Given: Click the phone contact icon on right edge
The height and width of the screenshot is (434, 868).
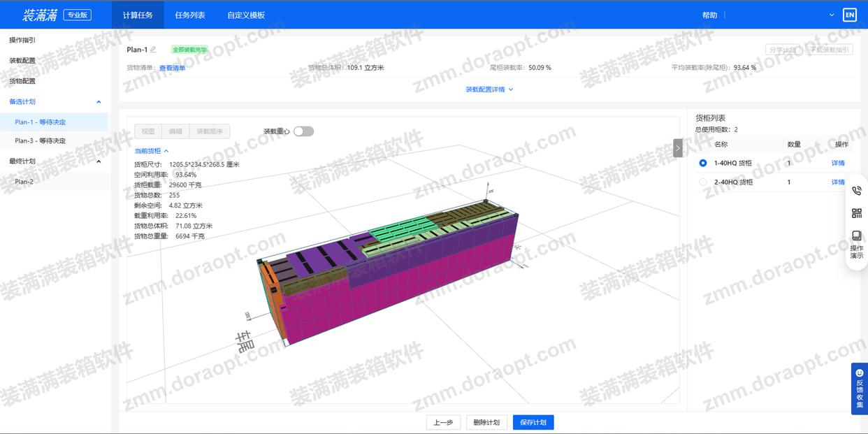Looking at the screenshot, I should click(x=857, y=190).
